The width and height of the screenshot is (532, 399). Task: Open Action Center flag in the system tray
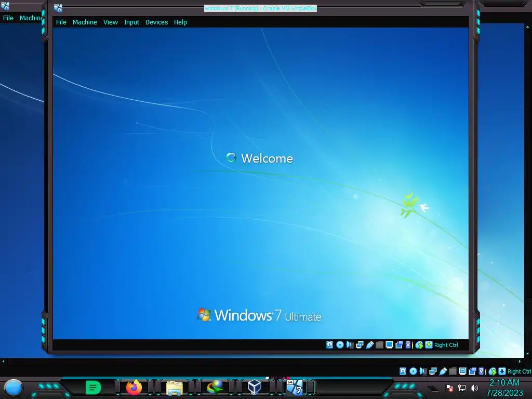click(449, 388)
